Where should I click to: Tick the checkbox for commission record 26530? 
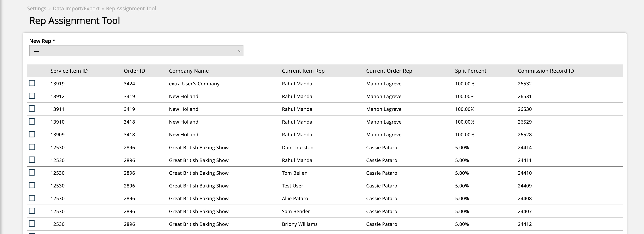coord(32,108)
